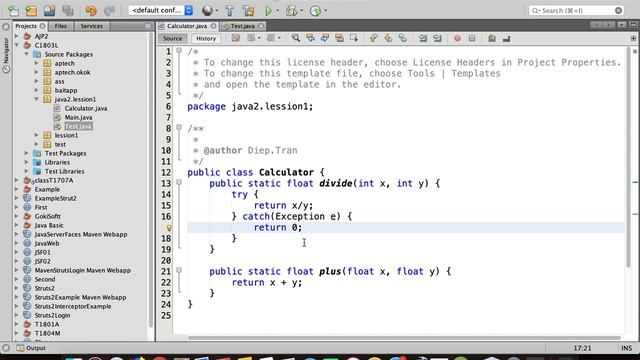The height and width of the screenshot is (360, 640).
Task: Click the Save All icon
Action: pos(68,11)
